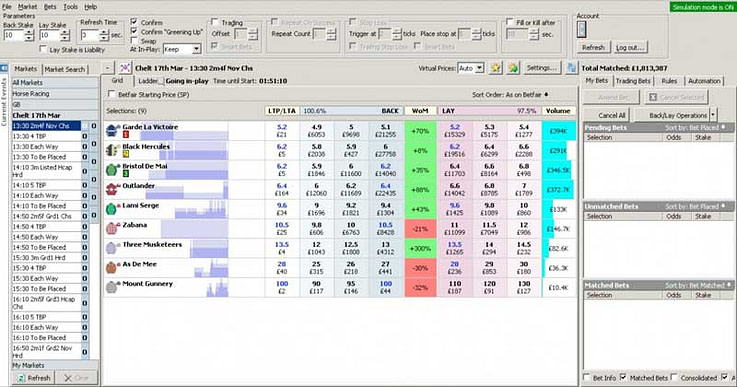
Task: Switch to the Ladder tab
Action: [x=148, y=81]
